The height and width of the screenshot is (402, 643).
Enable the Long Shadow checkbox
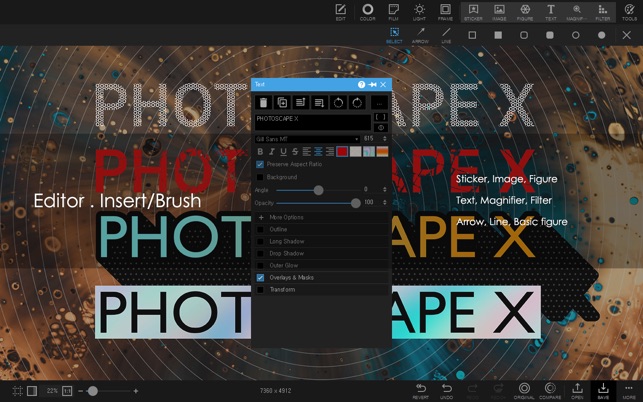[260, 242]
